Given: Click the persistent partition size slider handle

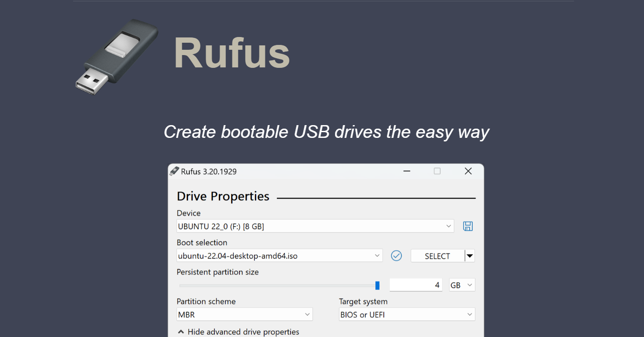Looking at the screenshot, I should [377, 285].
